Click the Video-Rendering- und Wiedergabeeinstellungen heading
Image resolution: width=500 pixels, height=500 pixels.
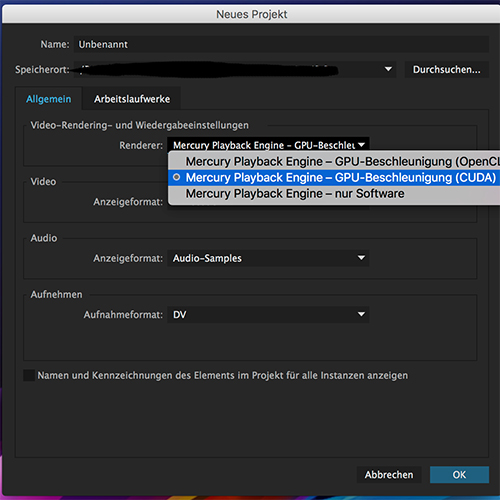pos(139,125)
